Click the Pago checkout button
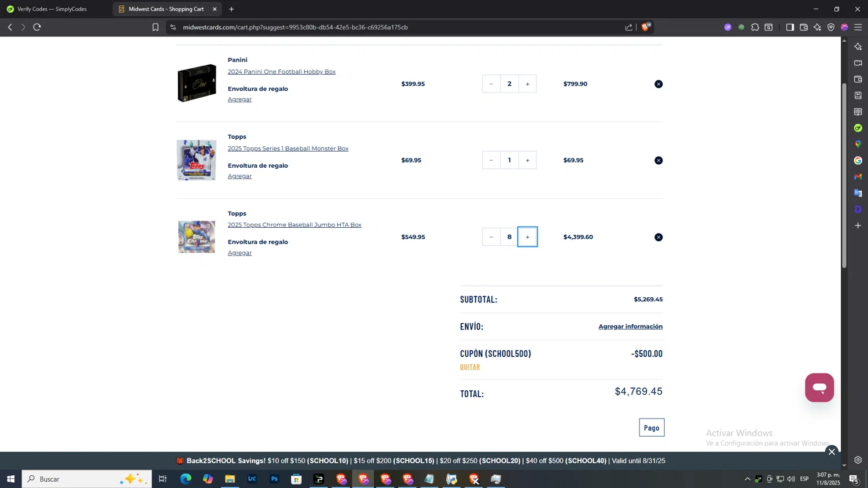Image resolution: width=868 pixels, height=488 pixels. click(x=652, y=428)
